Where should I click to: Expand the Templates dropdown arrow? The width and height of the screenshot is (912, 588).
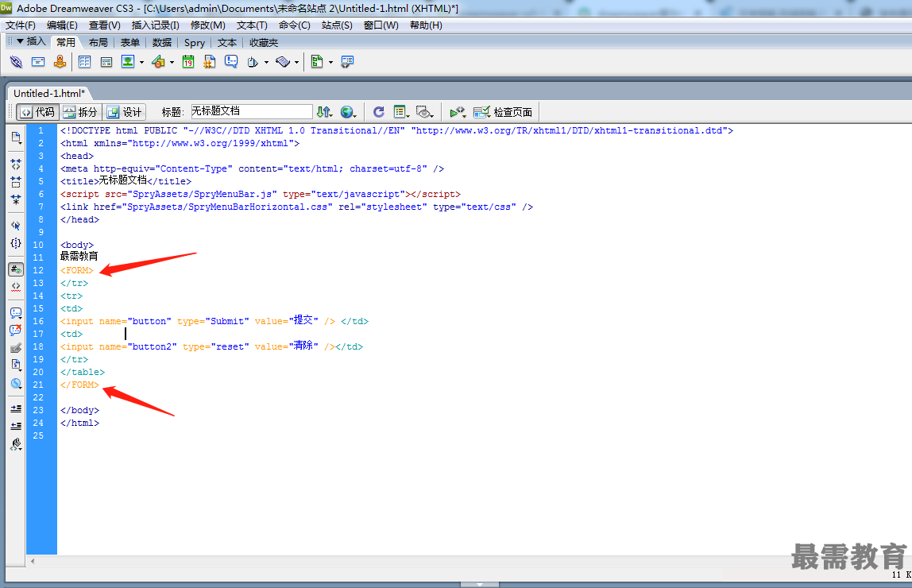pyautogui.click(x=330, y=62)
